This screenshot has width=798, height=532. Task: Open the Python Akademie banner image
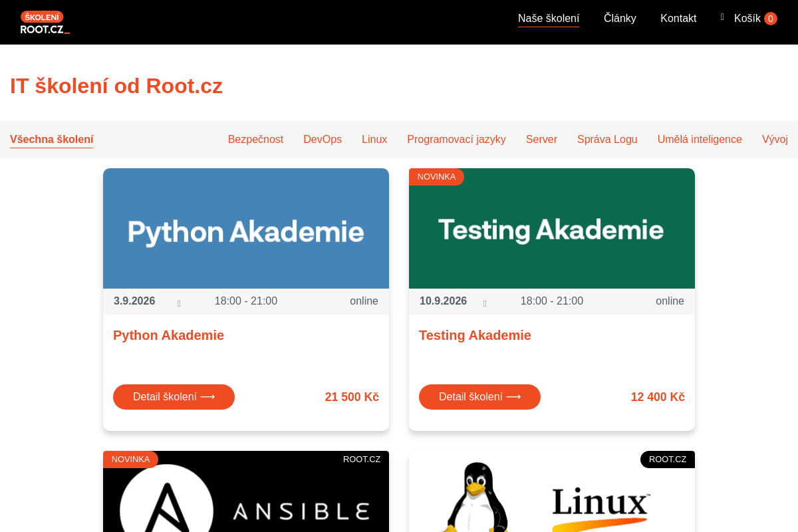(x=246, y=228)
